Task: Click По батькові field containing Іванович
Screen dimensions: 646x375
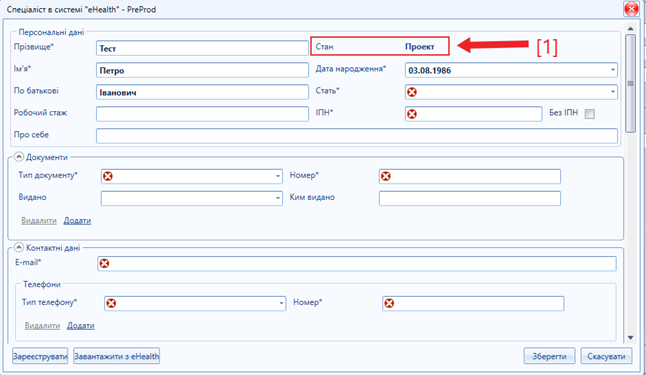Action: pyautogui.click(x=202, y=92)
